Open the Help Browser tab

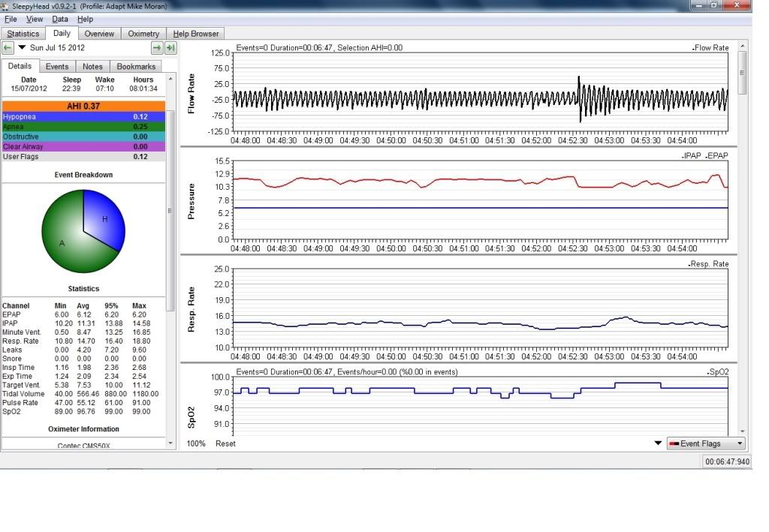pyautogui.click(x=196, y=34)
